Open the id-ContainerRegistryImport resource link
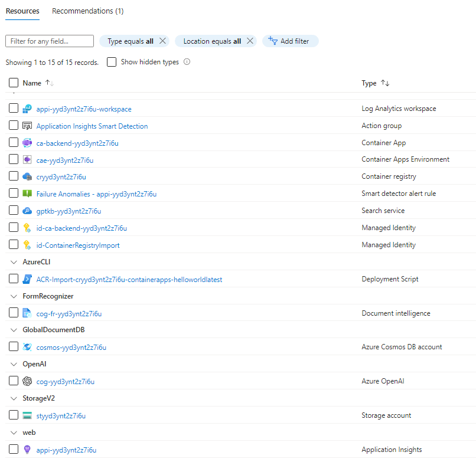Image resolution: width=476 pixels, height=462 pixels. point(78,245)
